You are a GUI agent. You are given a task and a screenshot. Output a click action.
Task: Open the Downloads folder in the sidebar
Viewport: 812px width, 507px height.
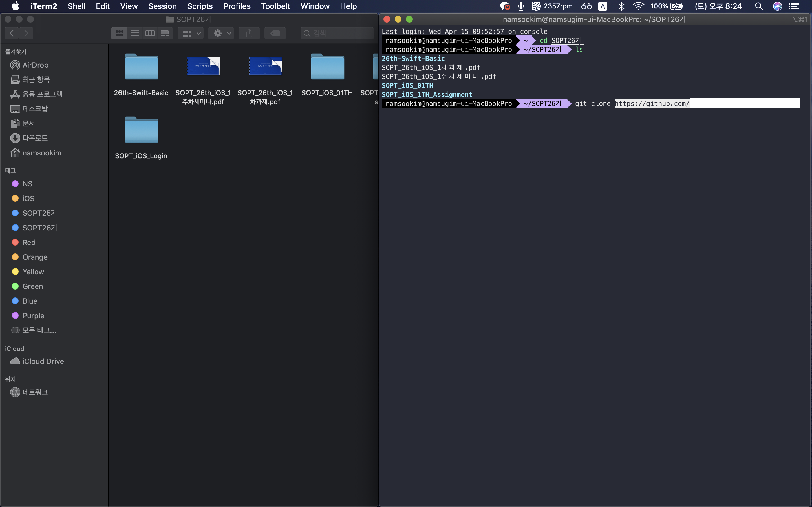click(x=35, y=138)
